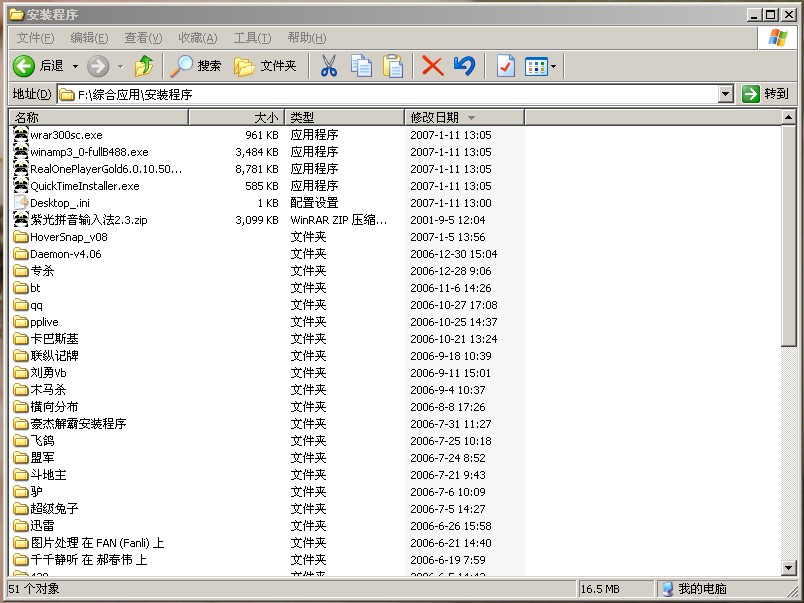Click the Copy icon in toolbar
804x603 pixels.
coord(361,66)
